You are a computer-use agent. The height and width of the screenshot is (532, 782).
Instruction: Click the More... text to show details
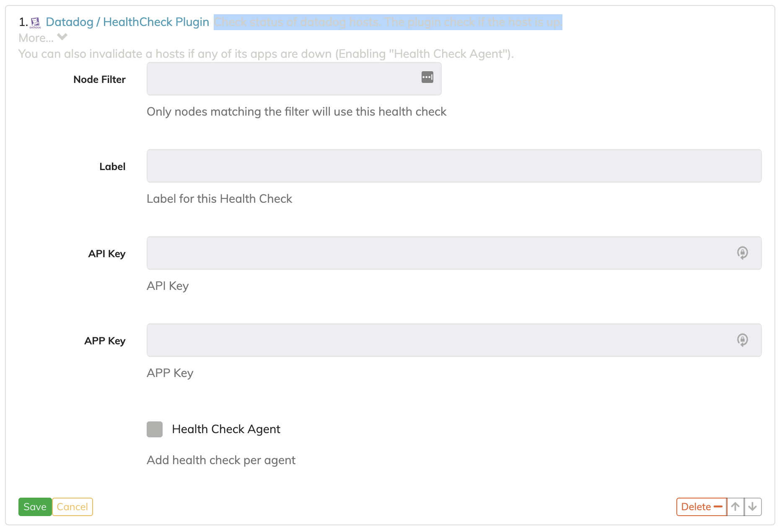[x=36, y=38]
